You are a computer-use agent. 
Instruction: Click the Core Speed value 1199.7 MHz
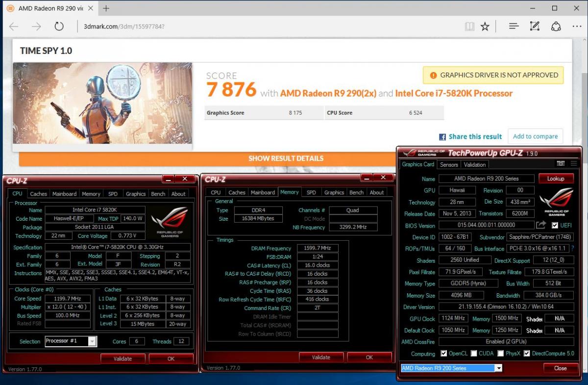click(68, 298)
